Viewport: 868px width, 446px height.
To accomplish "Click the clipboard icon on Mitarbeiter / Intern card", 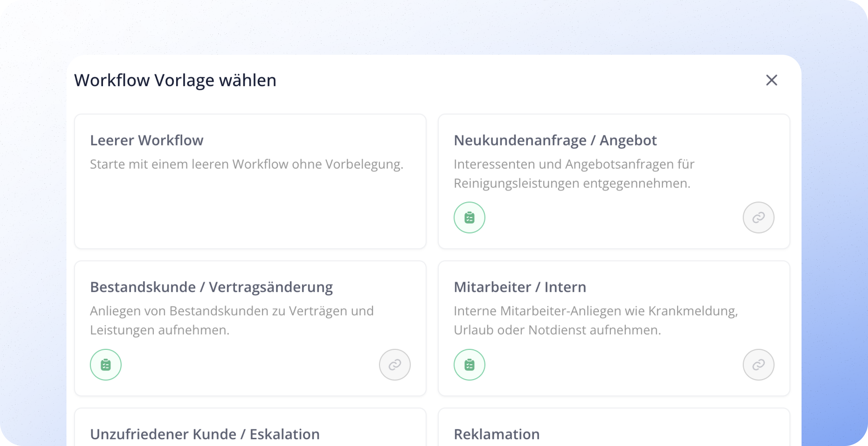I will 470,364.
